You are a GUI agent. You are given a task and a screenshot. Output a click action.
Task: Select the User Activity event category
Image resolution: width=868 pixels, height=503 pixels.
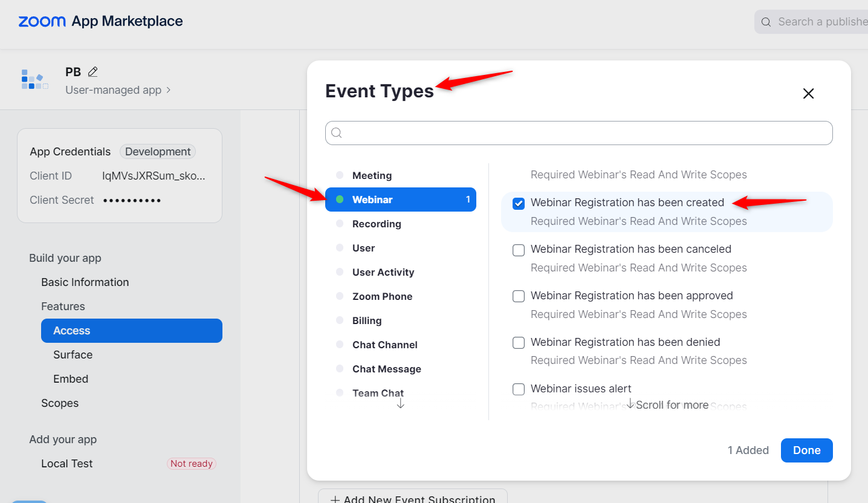[x=401, y=272]
